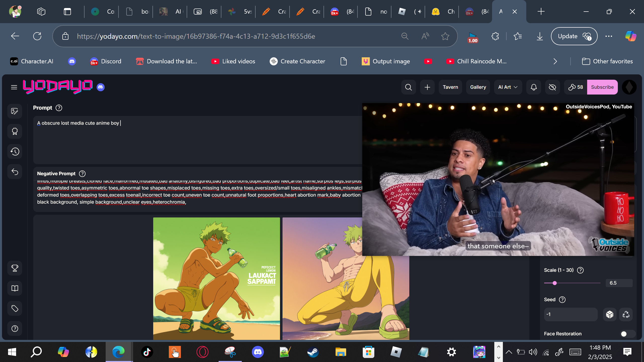The width and height of the screenshot is (644, 362).
Task: Go to Tavern
Action: click(450, 87)
